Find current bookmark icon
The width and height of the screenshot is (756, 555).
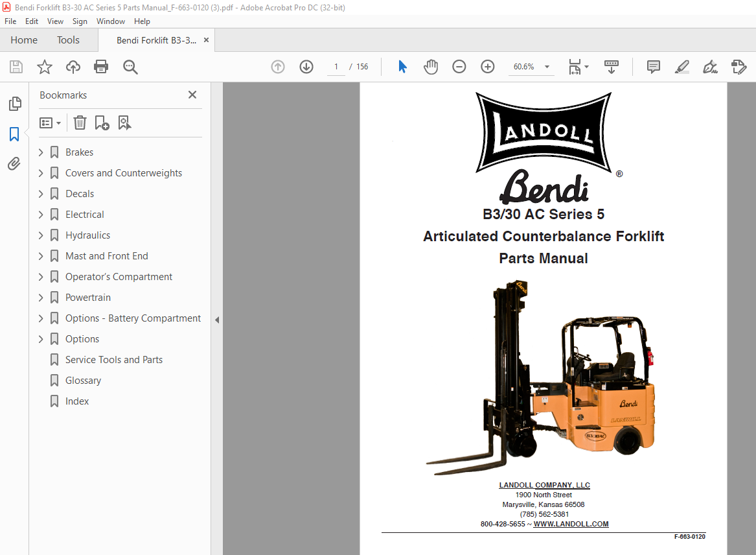click(124, 123)
